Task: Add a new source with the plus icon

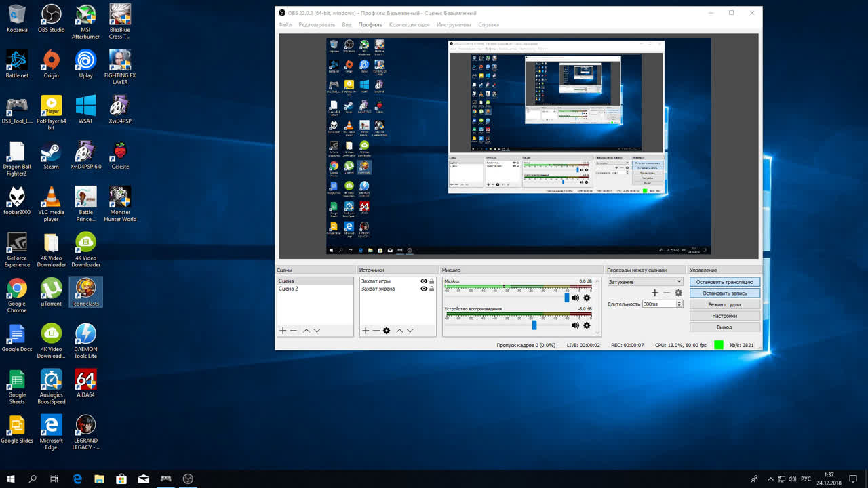Action: [366, 331]
